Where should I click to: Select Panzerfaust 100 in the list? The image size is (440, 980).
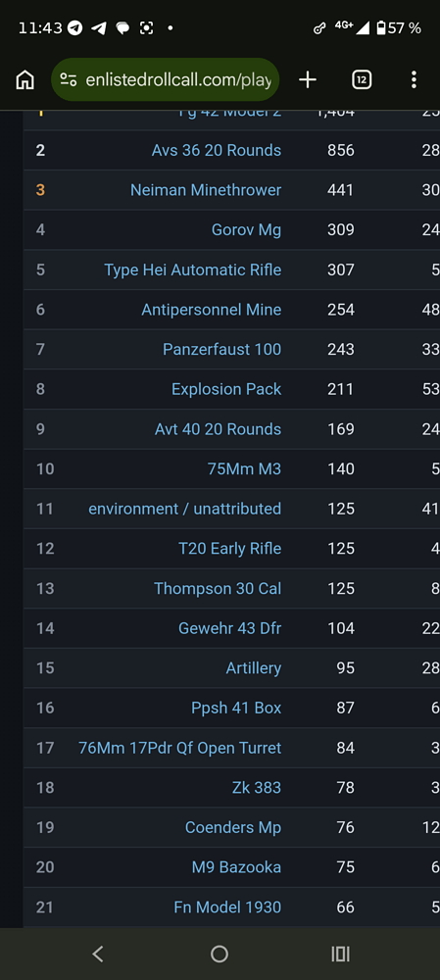[221, 350]
